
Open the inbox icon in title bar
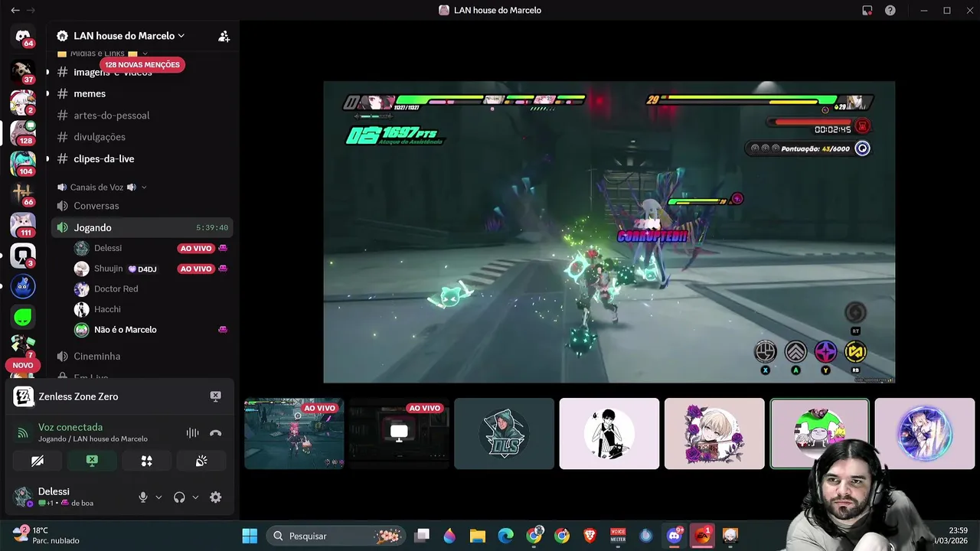click(x=867, y=11)
